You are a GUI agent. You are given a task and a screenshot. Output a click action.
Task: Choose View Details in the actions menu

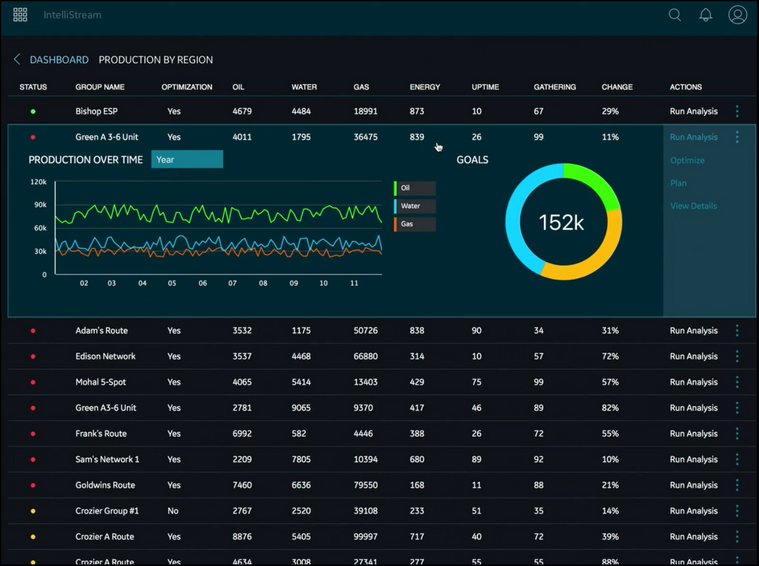pos(693,206)
